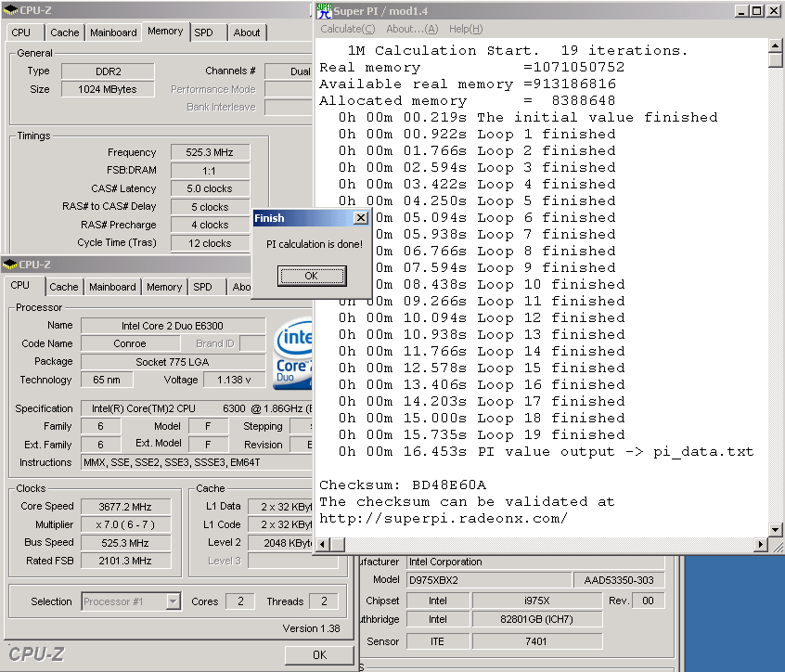Image resolution: width=785 pixels, height=672 pixels.
Task: Select the Memory tab in the upper CPU-Z window
Action: [x=165, y=31]
